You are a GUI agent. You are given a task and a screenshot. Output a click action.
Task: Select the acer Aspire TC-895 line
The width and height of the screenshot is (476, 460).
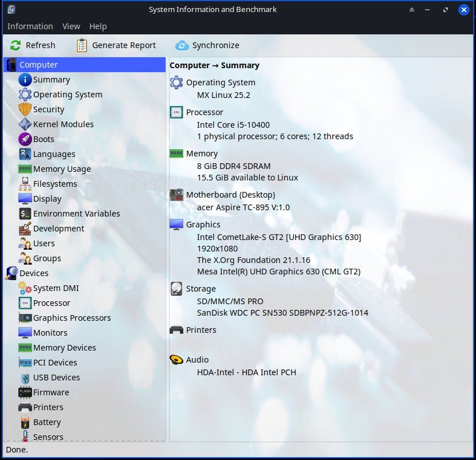243,207
